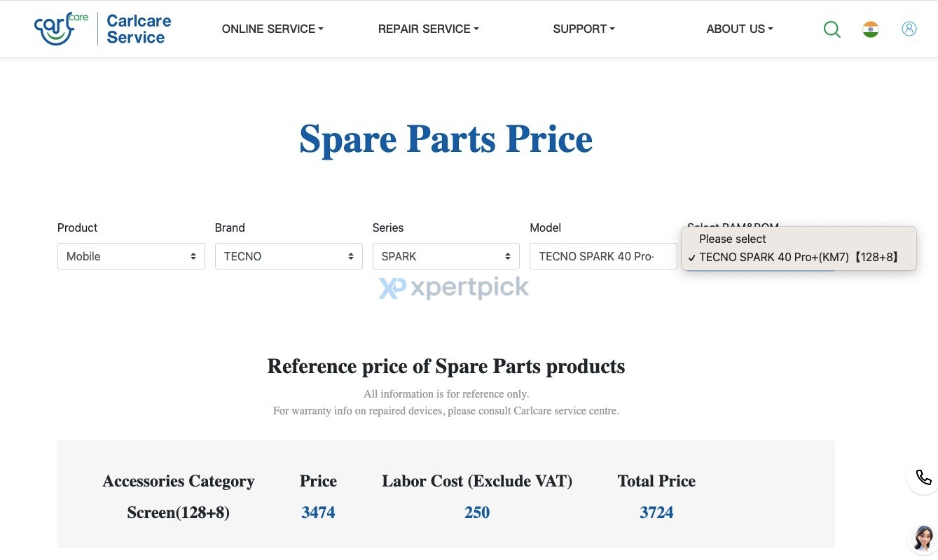The height and width of the screenshot is (560, 938).
Task: Click the xpertpick watermark logo
Action: pyautogui.click(x=454, y=288)
